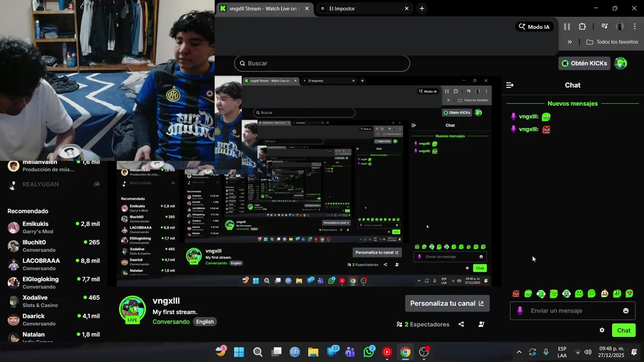The image size is (644, 362).
Task: Close the El Impostor tab
Action: (407, 9)
